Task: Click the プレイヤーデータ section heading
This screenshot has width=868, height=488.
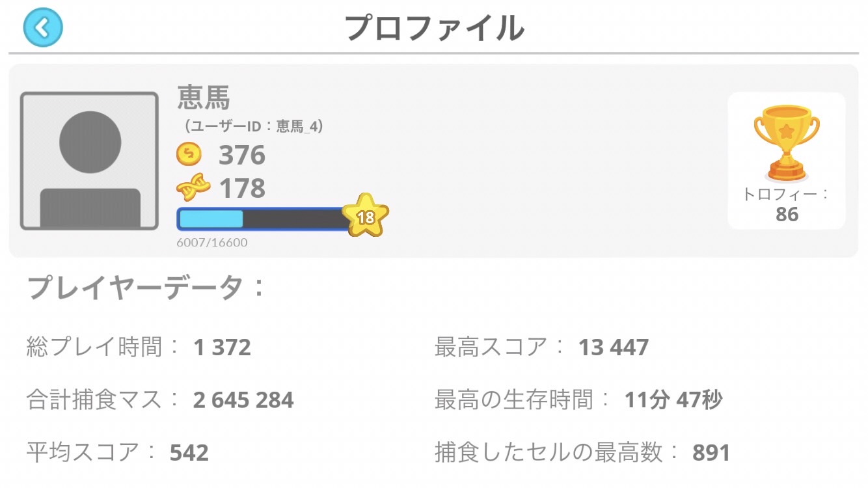Action: pyautogui.click(x=146, y=288)
